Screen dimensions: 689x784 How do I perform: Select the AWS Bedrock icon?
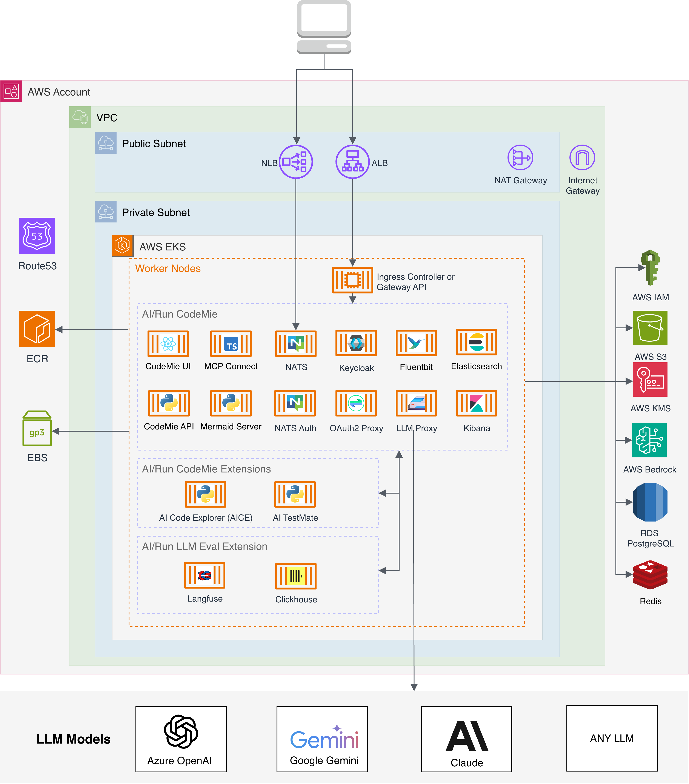[x=649, y=440]
